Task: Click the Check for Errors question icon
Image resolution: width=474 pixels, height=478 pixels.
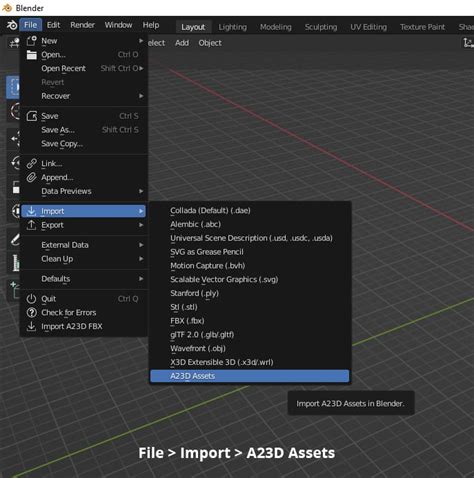Action: (x=31, y=313)
